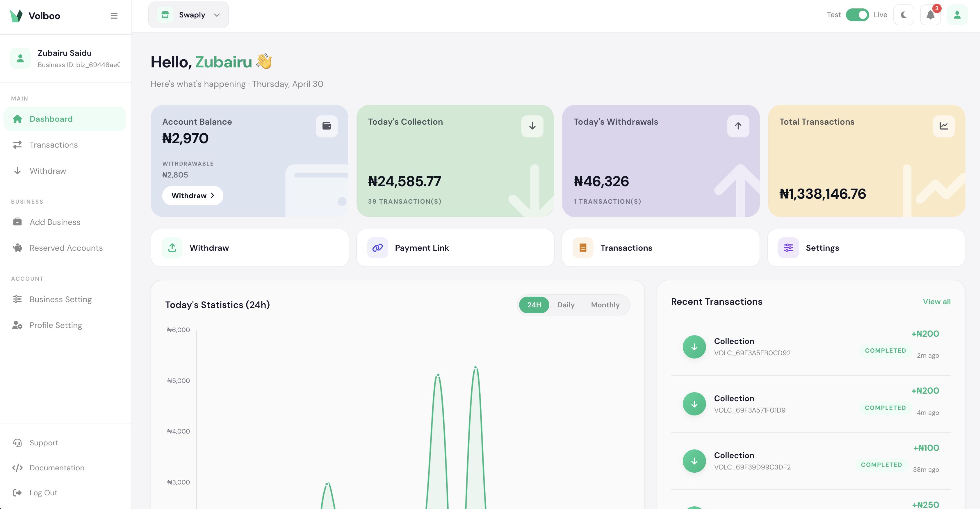Click receipt icon in Transactions quick action
The width and height of the screenshot is (980, 509).
click(583, 248)
